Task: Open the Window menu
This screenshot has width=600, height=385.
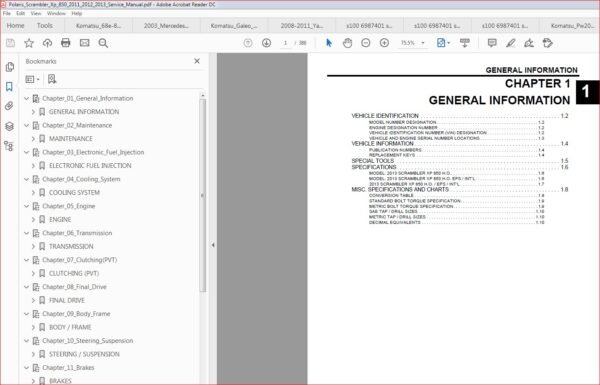Action: click(56, 13)
